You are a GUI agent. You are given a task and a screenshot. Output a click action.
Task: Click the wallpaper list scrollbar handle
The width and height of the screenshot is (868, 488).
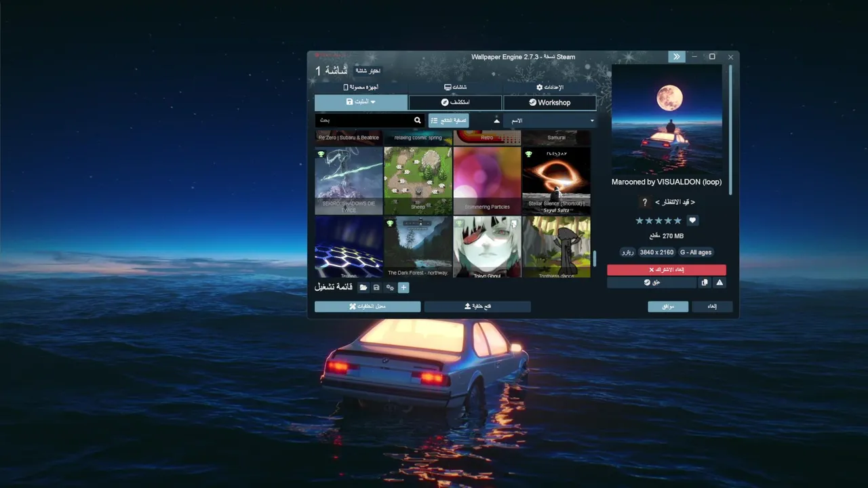(x=595, y=259)
